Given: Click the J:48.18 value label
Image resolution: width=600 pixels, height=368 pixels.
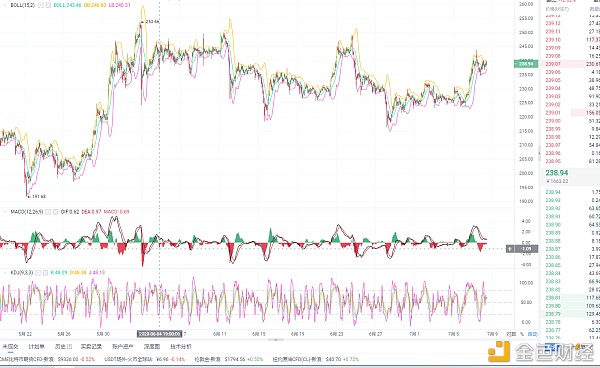Looking at the screenshot, I should [96, 273].
